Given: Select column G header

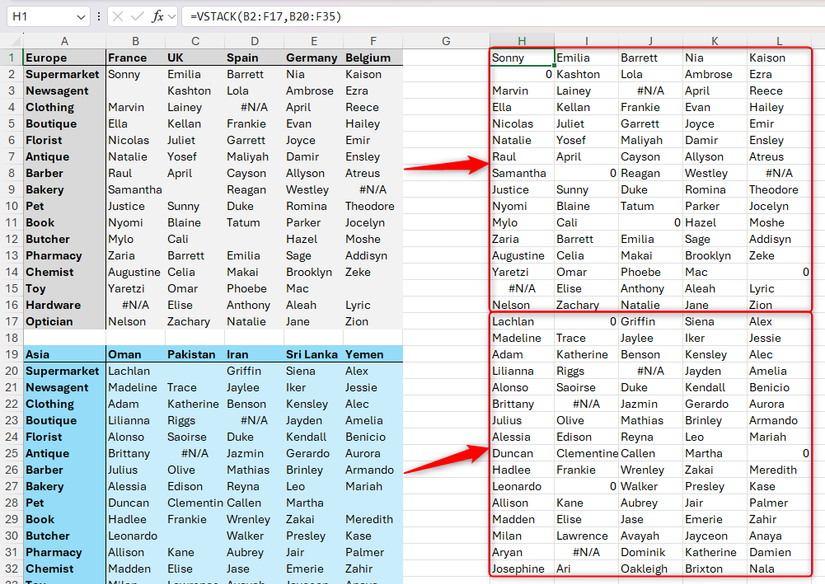Looking at the screenshot, I should [x=446, y=42].
